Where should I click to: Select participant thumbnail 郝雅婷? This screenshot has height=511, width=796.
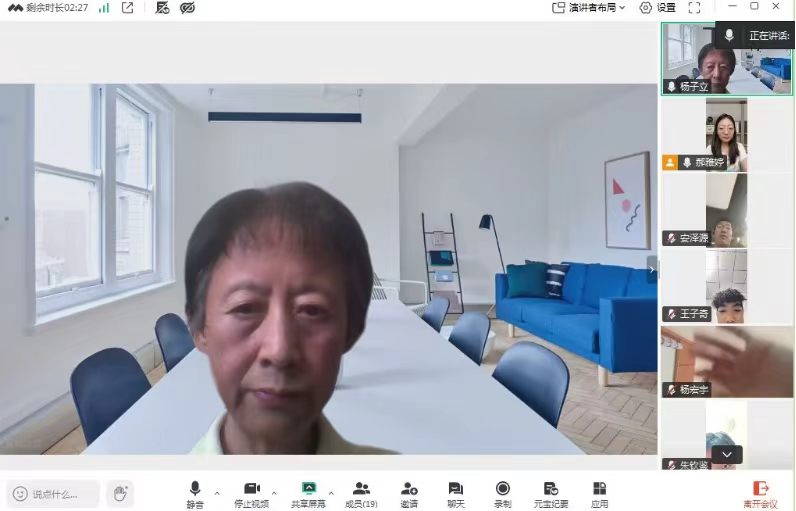[726, 134]
